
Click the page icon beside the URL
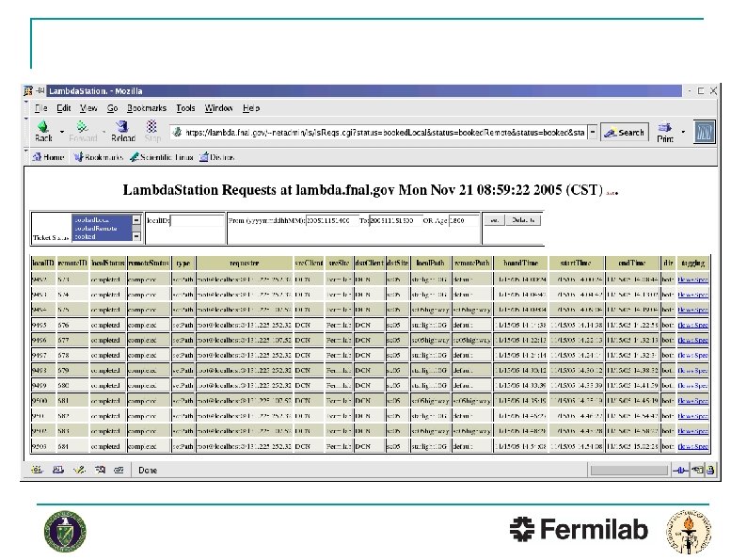pyautogui.click(x=177, y=132)
